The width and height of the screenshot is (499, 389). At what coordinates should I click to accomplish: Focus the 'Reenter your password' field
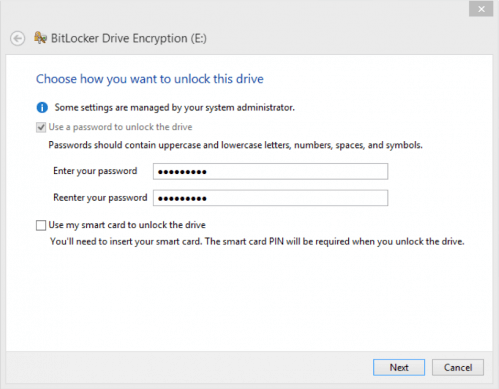(270, 198)
